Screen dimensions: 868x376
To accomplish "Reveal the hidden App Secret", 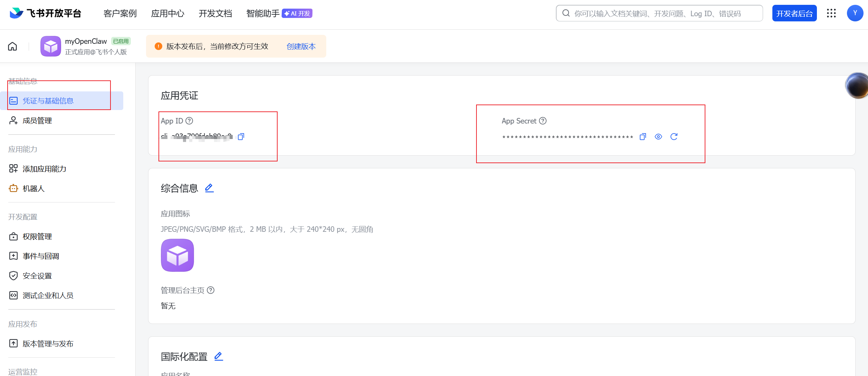I will tap(658, 137).
